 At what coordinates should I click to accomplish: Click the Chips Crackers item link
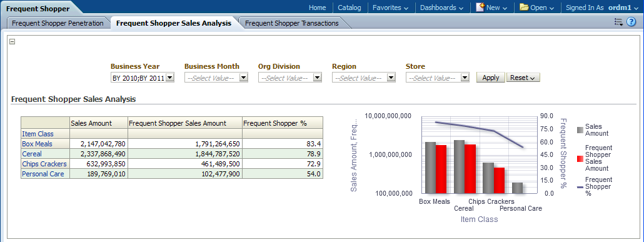point(44,164)
